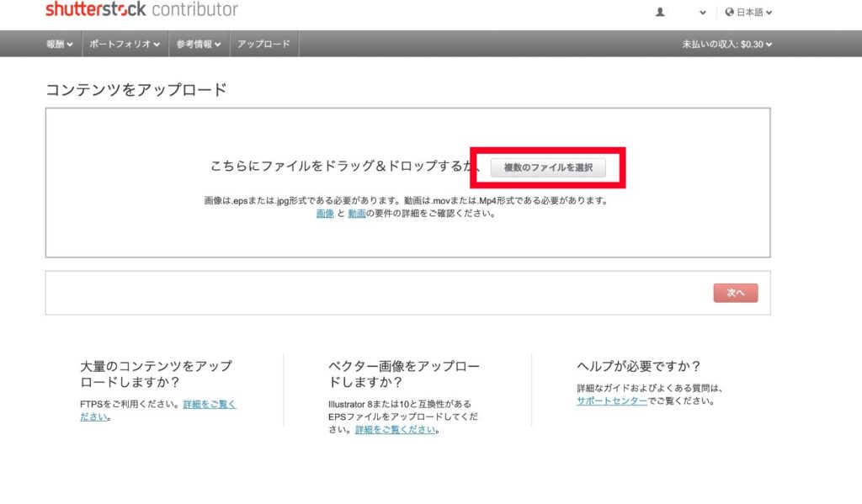Viewport: 862px width, 504px height.
Task: Open EPS 詳細をご覧ください link
Action: click(x=396, y=430)
